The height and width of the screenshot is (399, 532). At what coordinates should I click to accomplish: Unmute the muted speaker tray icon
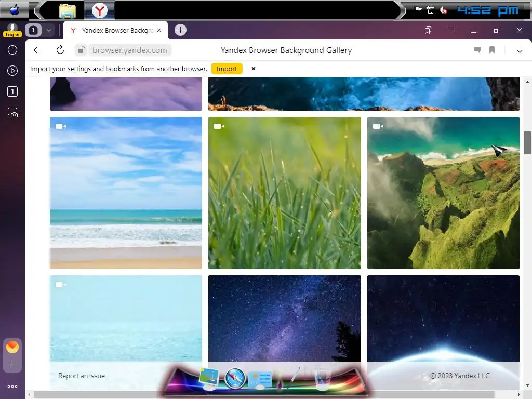pyautogui.click(x=443, y=10)
